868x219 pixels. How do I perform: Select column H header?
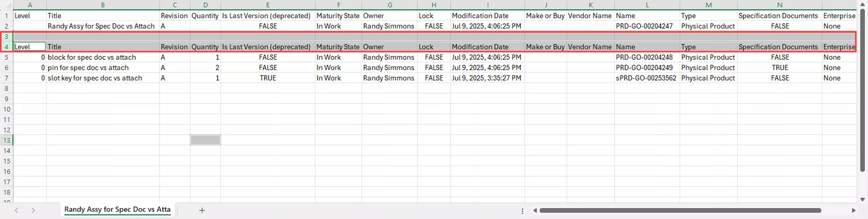coord(434,5)
